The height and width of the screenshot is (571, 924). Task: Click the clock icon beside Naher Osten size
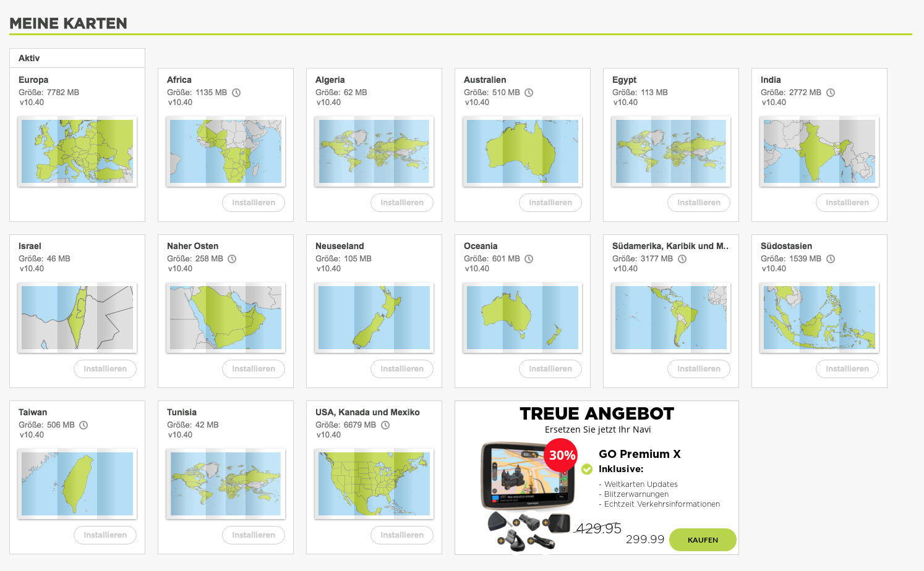[x=232, y=259]
